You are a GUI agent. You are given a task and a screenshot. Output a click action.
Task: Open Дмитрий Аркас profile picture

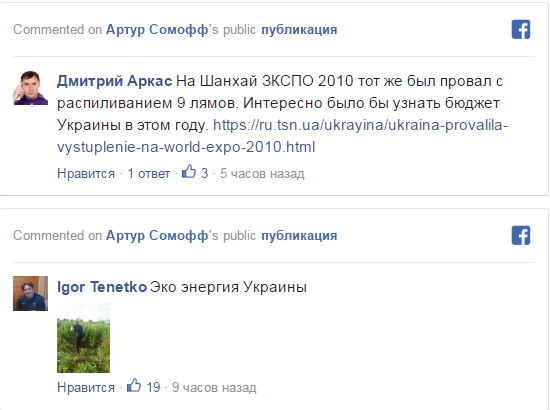point(31,88)
